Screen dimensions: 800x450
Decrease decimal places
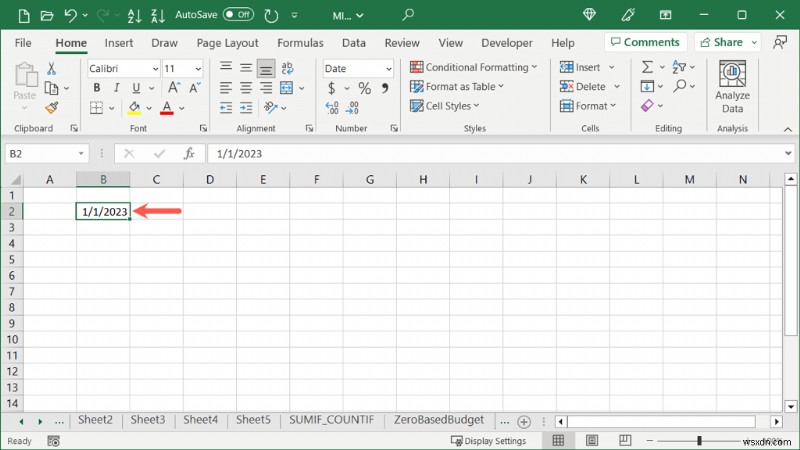tap(352, 108)
